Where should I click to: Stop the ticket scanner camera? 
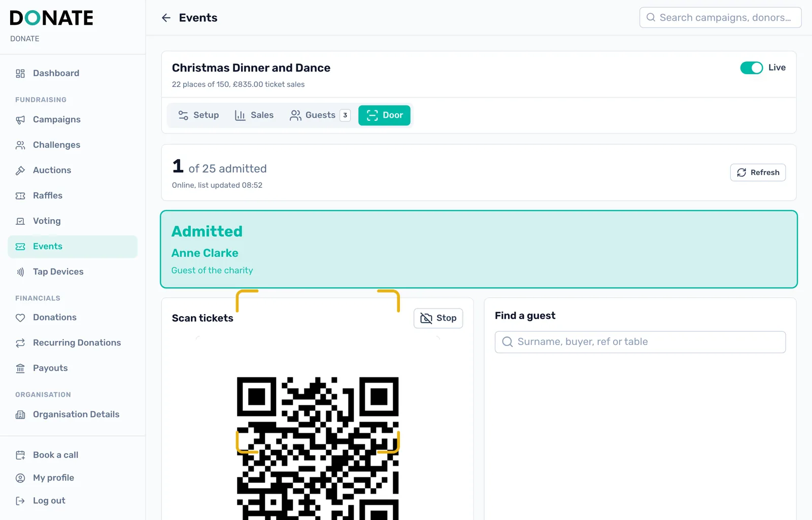click(x=438, y=318)
